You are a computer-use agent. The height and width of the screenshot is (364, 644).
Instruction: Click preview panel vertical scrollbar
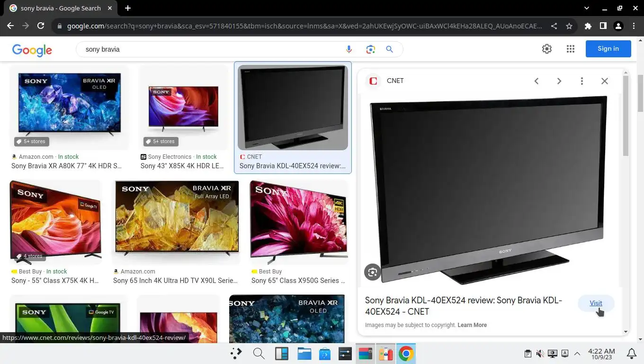pos(626,116)
